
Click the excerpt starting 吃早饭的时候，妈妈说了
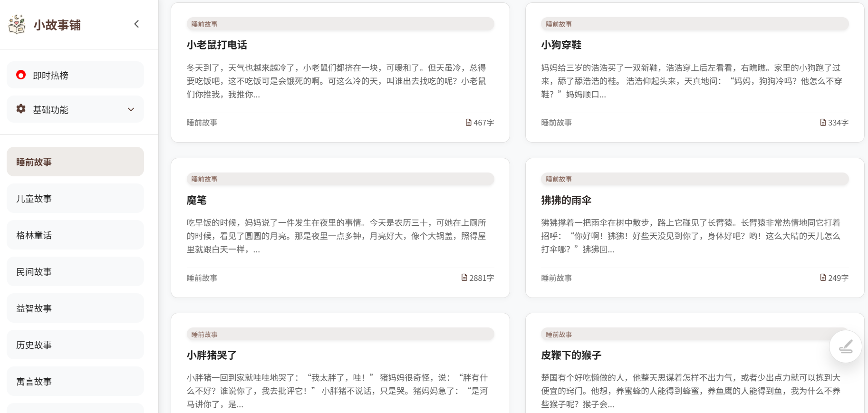click(x=337, y=236)
